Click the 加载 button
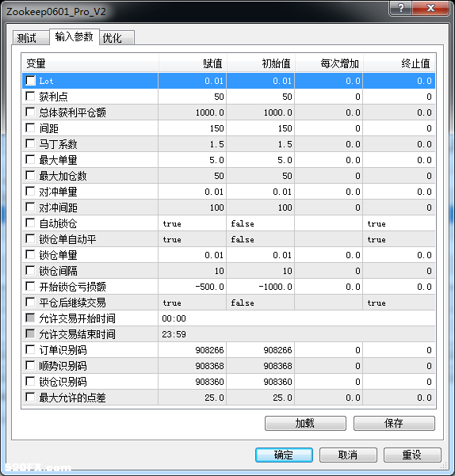Image resolution: width=455 pixels, height=476 pixels. pyautogui.click(x=305, y=423)
